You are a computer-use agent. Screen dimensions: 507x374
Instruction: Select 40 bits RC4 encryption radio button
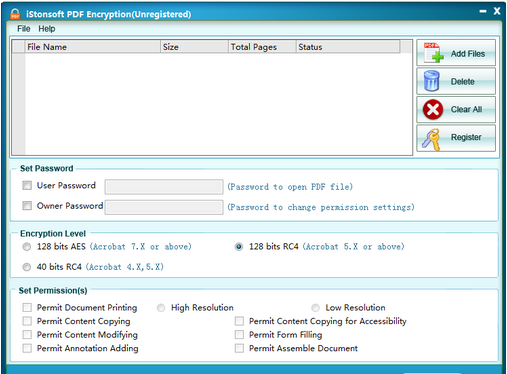coord(27,267)
